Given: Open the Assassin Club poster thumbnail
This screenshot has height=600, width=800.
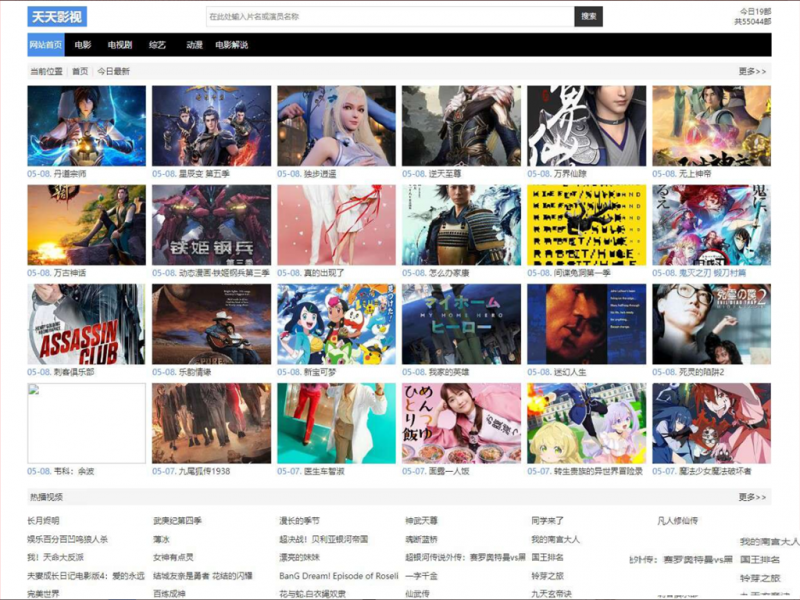Looking at the screenshot, I should point(86,324).
